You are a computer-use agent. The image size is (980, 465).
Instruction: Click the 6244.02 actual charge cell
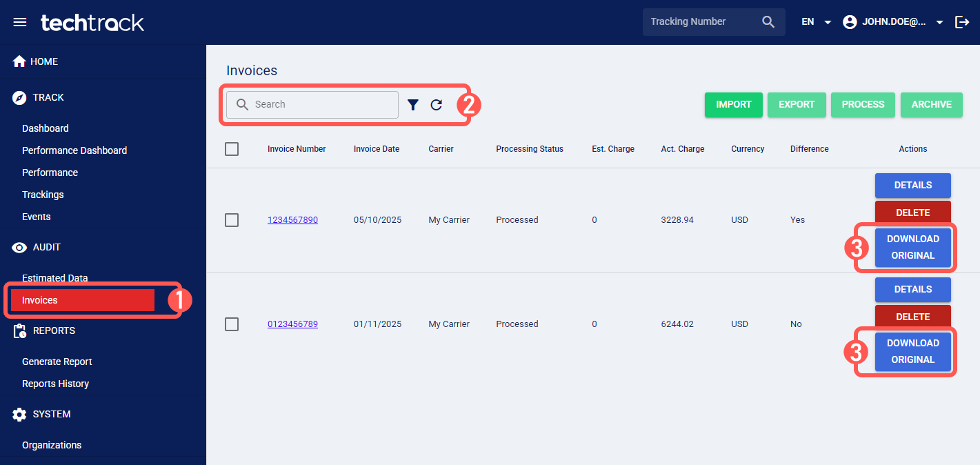point(677,324)
